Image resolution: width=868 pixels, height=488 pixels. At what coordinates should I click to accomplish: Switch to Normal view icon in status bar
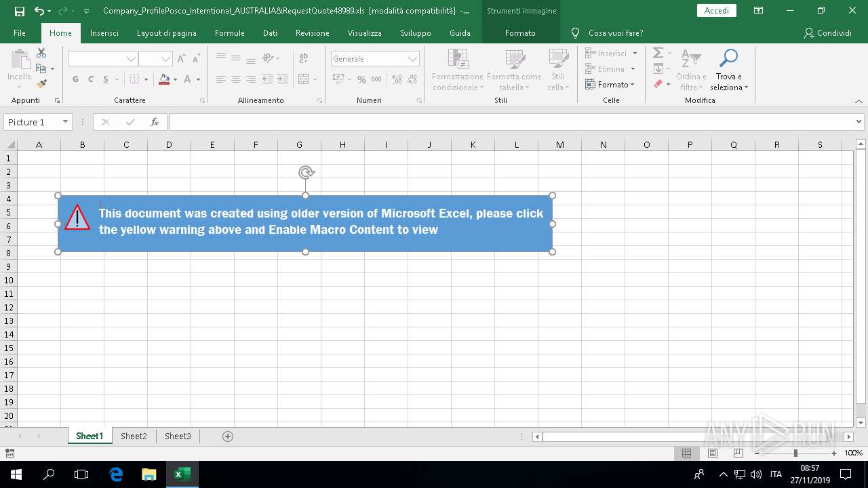click(686, 453)
